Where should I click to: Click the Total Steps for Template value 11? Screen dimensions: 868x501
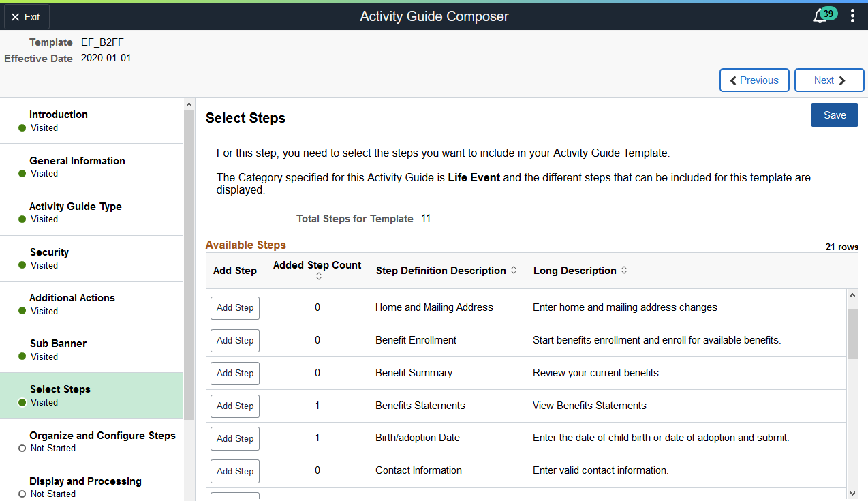[x=426, y=218]
